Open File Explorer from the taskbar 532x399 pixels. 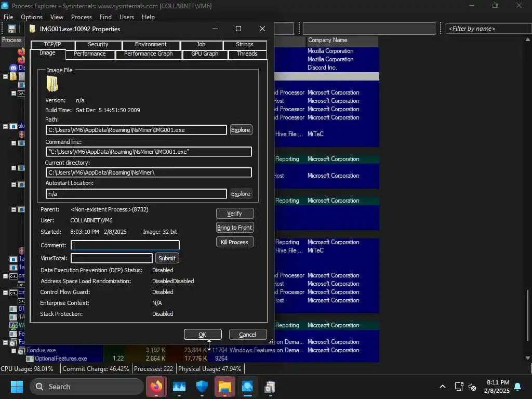[x=224, y=387]
